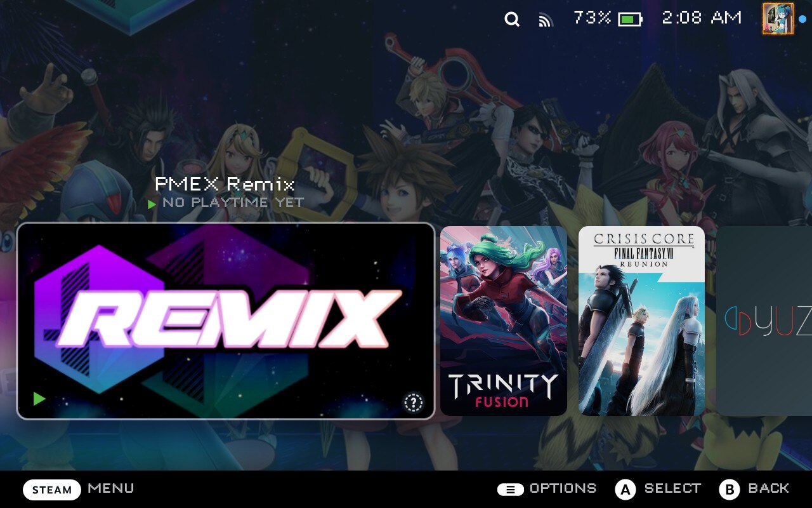Open the question mark compatibility badge
Screen dimensions: 812x508
tap(413, 402)
